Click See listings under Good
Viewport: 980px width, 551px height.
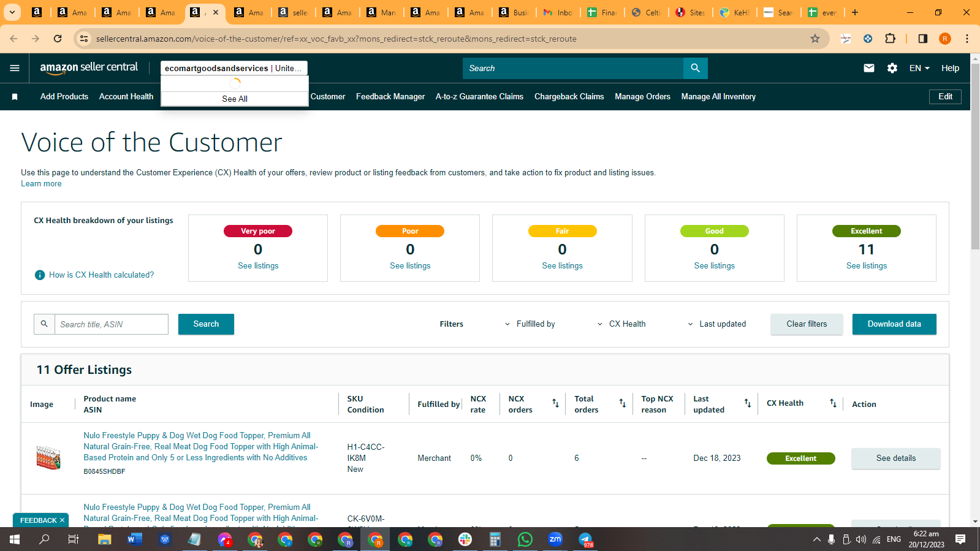click(714, 266)
